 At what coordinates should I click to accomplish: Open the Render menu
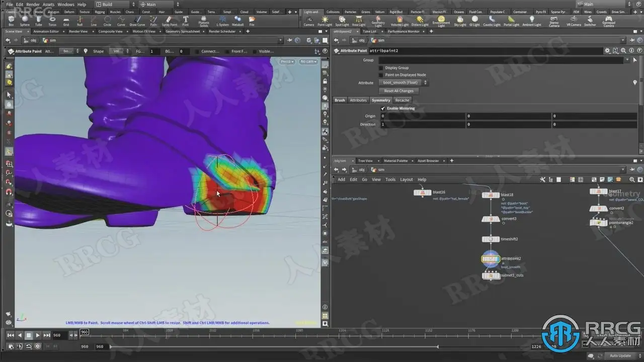coord(33,5)
